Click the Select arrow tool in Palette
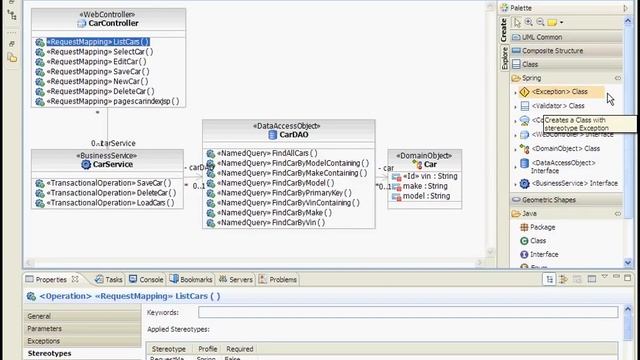Viewport: 640px width, 360px height. [517, 22]
